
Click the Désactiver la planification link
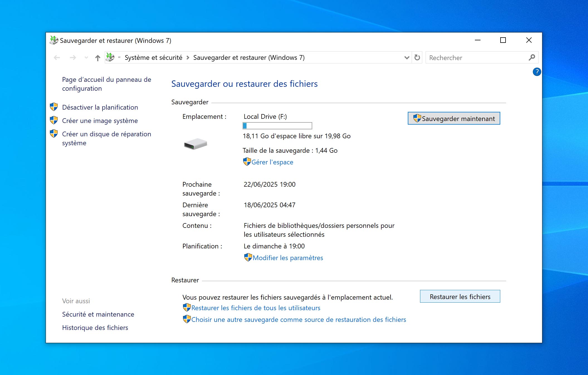(100, 107)
